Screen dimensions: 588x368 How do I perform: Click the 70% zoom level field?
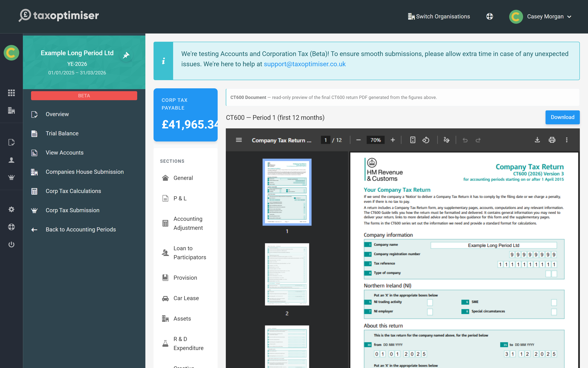click(375, 140)
